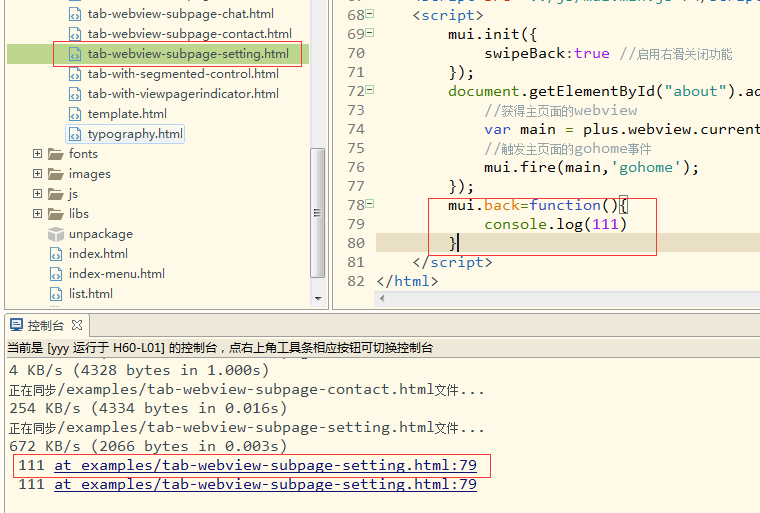Click the swipeBack:true code line
760x513 pixels.
click(608, 53)
